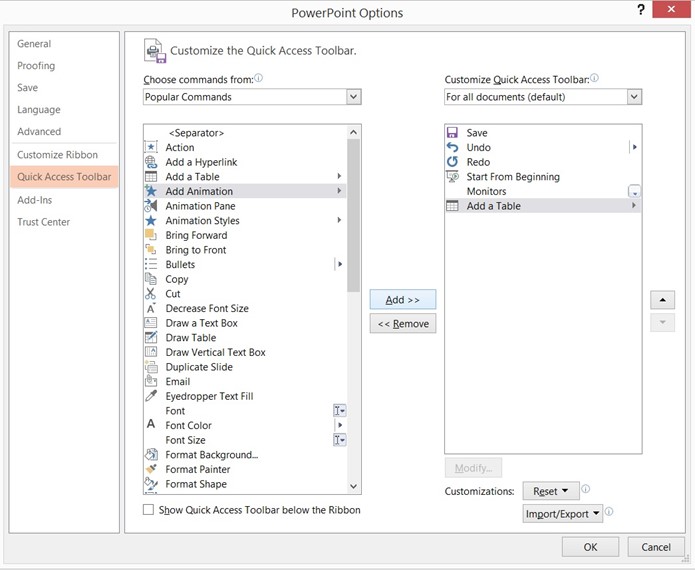695x570 pixels.
Task: Select the Draw Table pencil icon
Action: 151,337
